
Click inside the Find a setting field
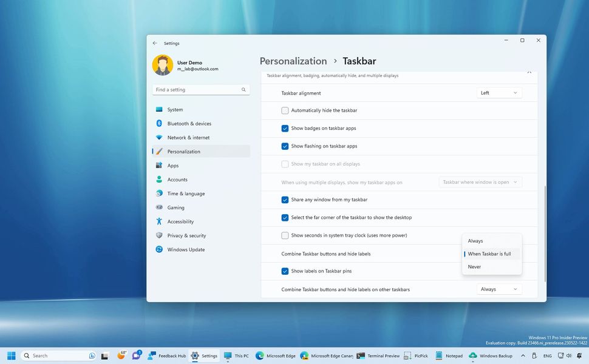[x=200, y=89]
